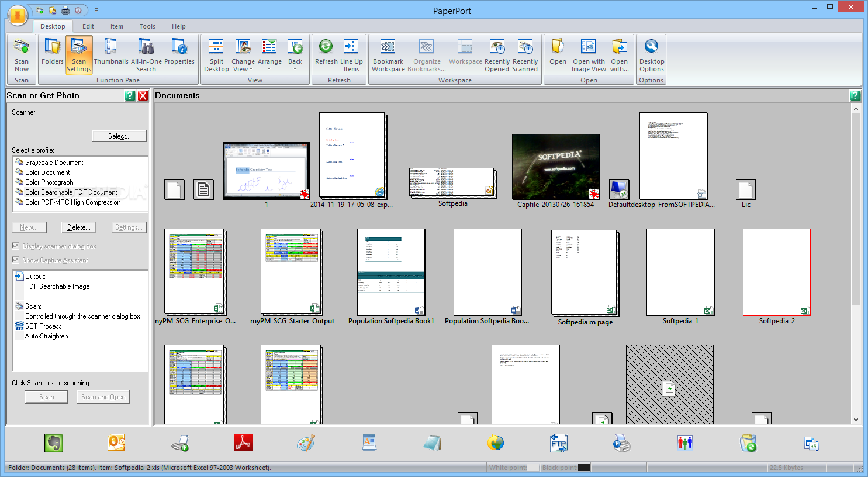Select the Color Document profile
This screenshot has width=868, height=477.
point(47,172)
